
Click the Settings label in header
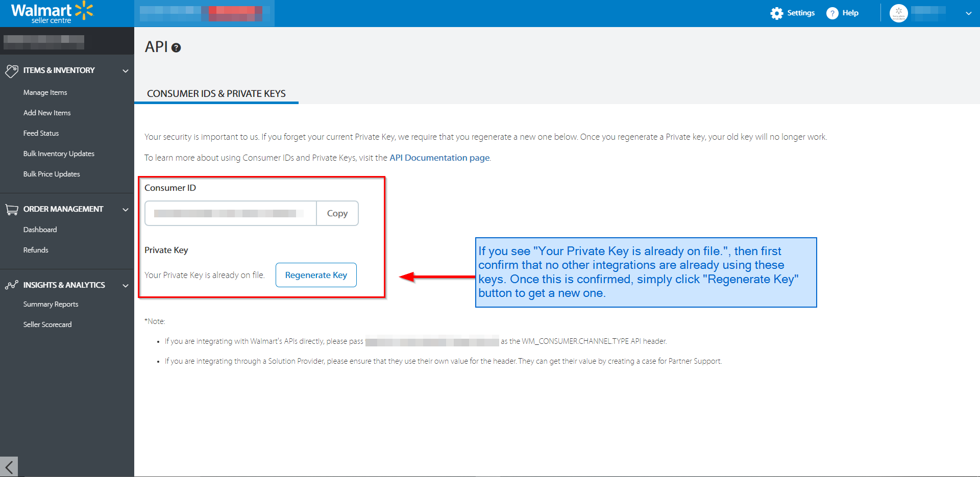801,13
